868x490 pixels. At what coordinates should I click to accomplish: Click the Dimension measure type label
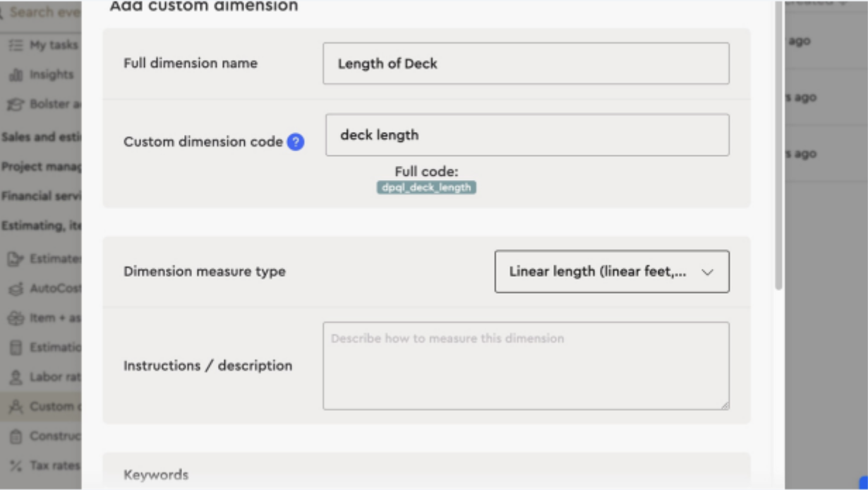point(205,272)
